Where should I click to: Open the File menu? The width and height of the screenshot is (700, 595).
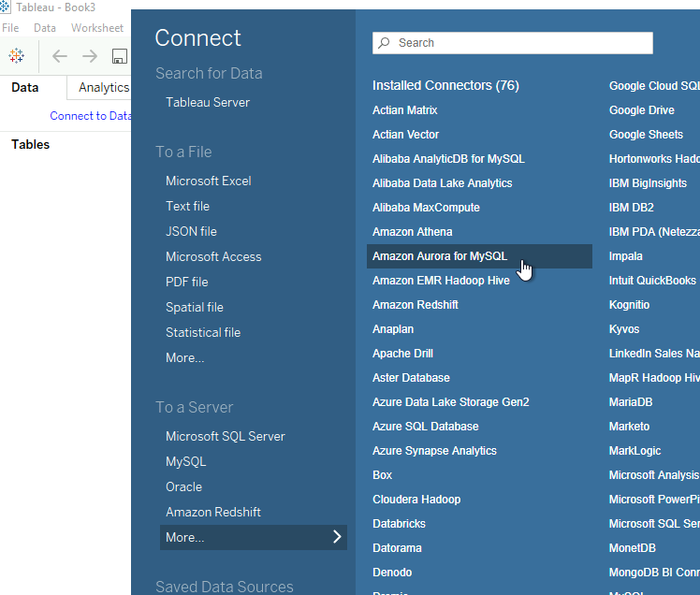tap(10, 28)
